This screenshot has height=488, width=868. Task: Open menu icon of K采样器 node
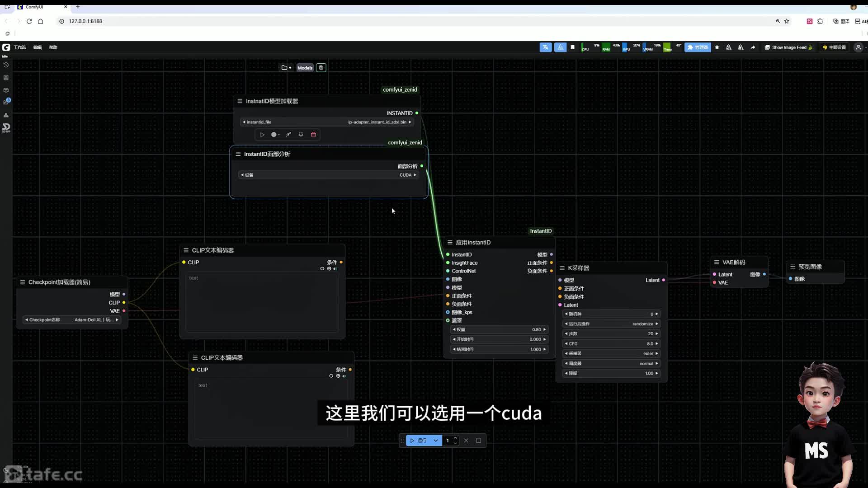tap(562, 268)
